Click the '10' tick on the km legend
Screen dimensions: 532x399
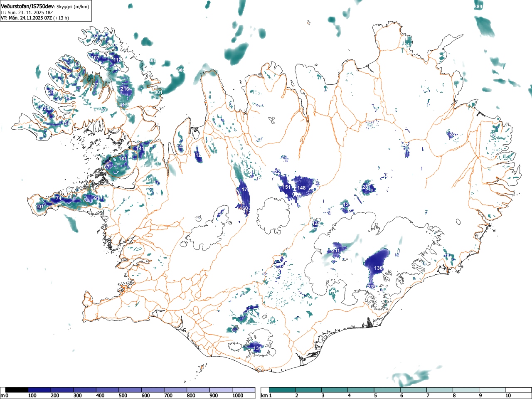508,396
